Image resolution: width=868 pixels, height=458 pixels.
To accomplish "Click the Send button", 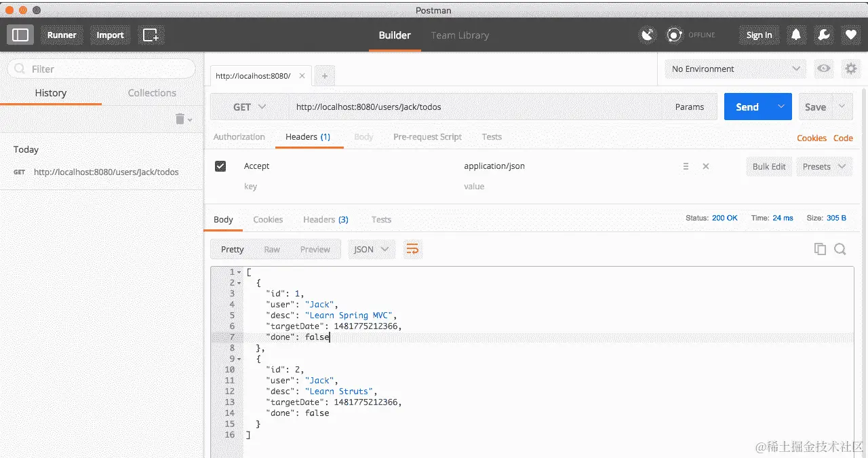I will click(x=747, y=107).
